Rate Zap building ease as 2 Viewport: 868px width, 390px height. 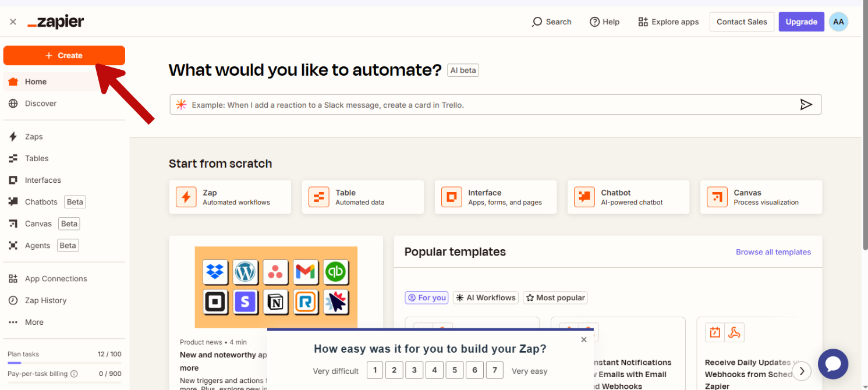[x=395, y=370]
